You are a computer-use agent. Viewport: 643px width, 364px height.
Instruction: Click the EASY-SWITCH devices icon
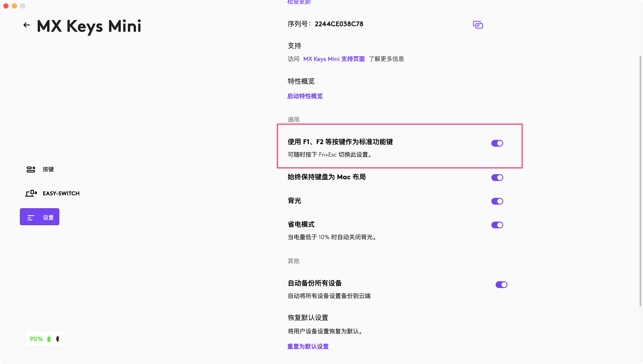click(31, 193)
